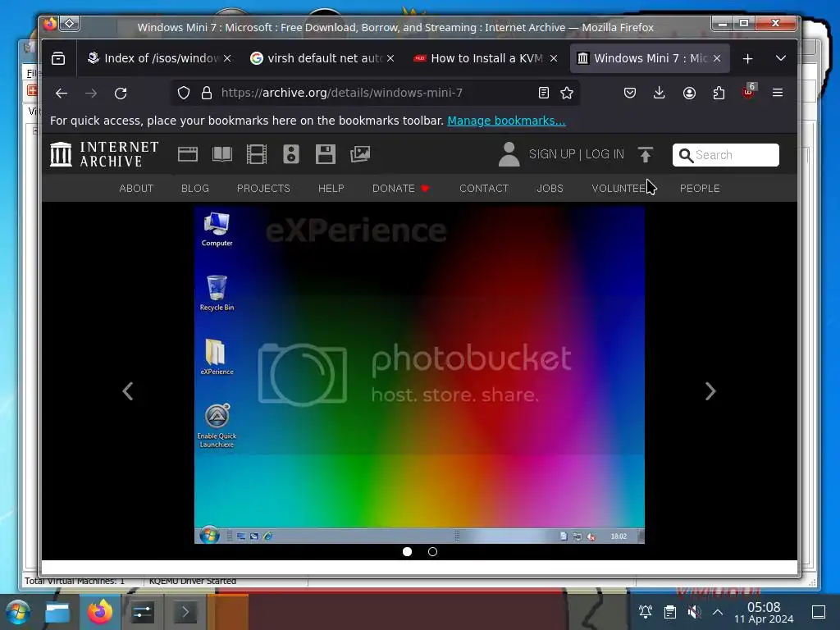The height and width of the screenshot is (630, 840).
Task: Open the PEOPLE navigation link
Action: [x=700, y=189]
